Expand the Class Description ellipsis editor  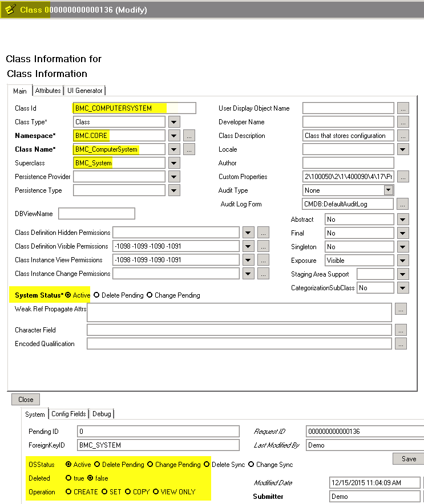(x=403, y=136)
